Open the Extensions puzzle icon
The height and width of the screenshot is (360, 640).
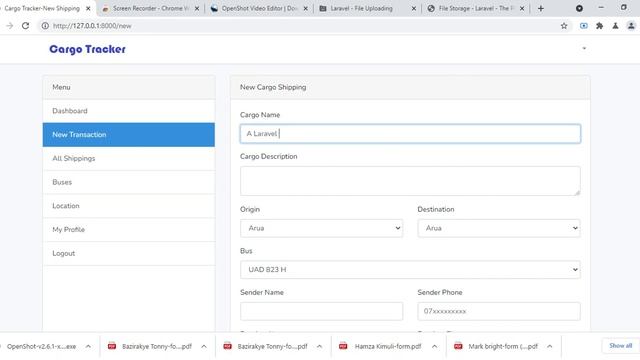click(x=600, y=26)
